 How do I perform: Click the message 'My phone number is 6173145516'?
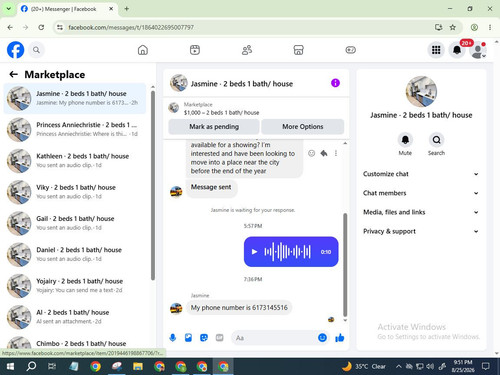239,307
